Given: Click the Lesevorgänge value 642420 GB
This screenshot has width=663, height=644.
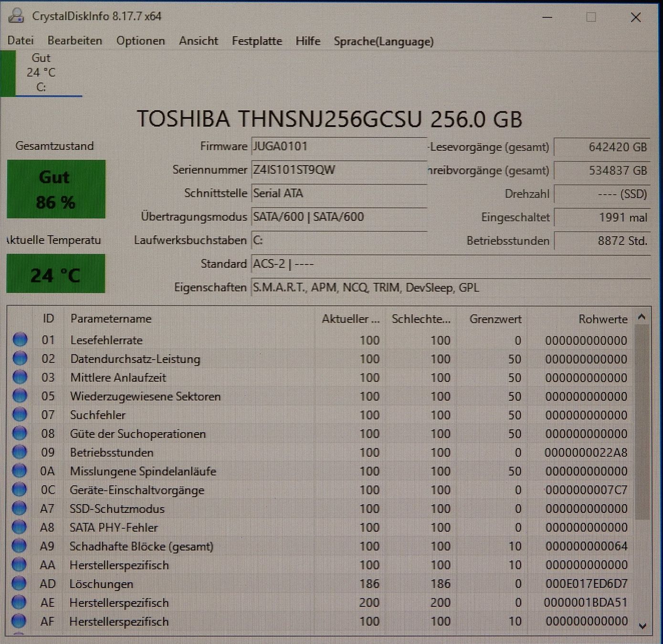Looking at the screenshot, I should [602, 147].
